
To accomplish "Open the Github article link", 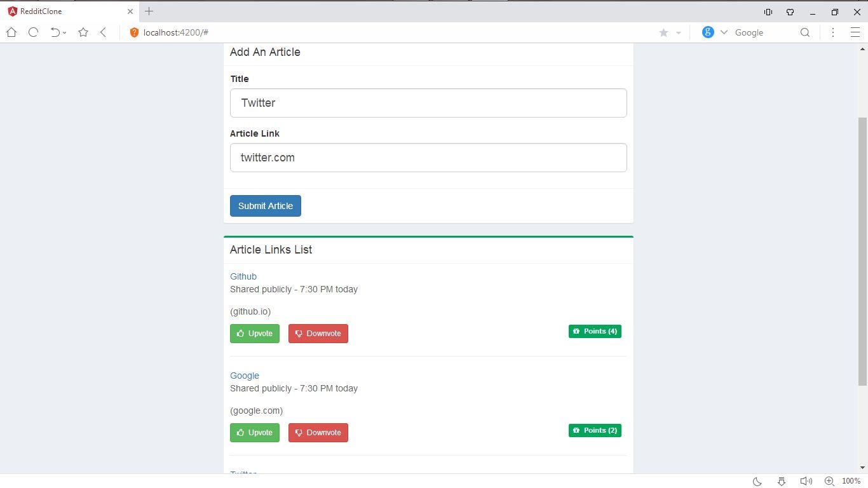I will point(243,276).
